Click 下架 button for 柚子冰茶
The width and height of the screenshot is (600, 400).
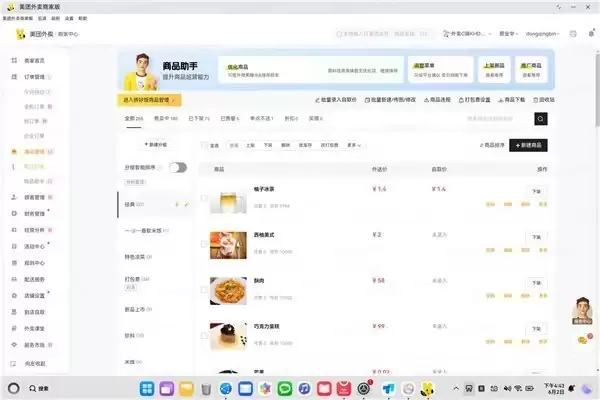[x=536, y=191]
